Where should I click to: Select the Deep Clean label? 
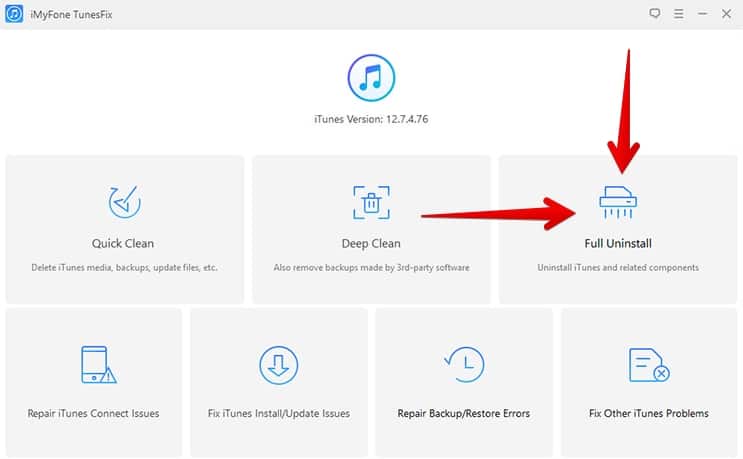coord(371,243)
